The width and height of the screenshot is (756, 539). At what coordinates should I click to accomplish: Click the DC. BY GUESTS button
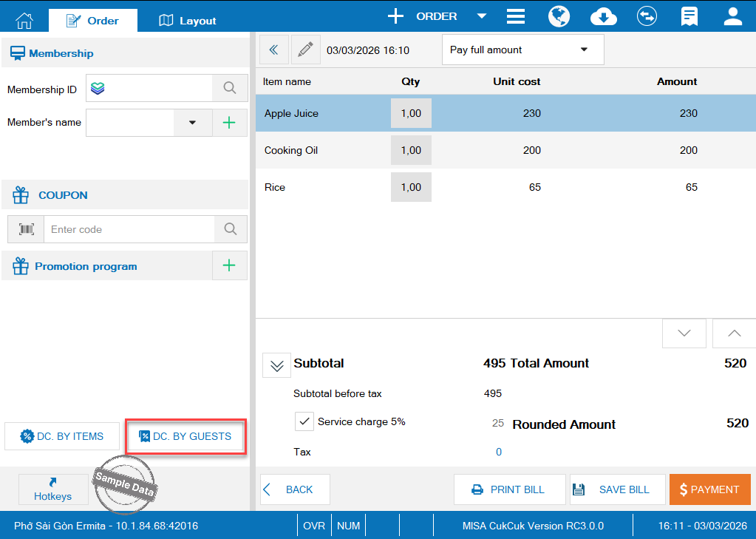coord(185,436)
